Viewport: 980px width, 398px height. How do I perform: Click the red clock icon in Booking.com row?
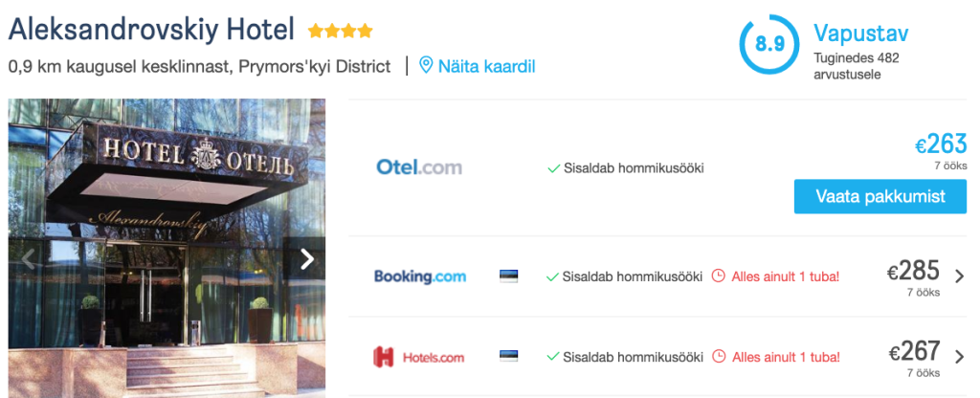(x=720, y=276)
